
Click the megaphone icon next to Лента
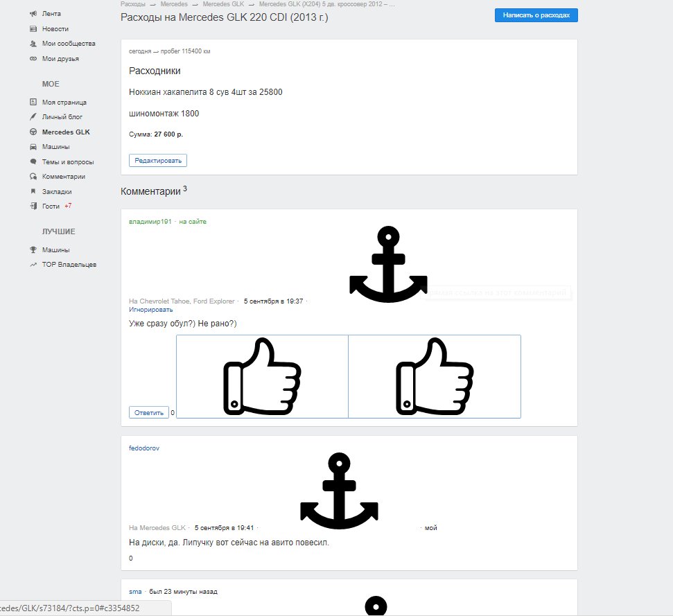[33, 14]
